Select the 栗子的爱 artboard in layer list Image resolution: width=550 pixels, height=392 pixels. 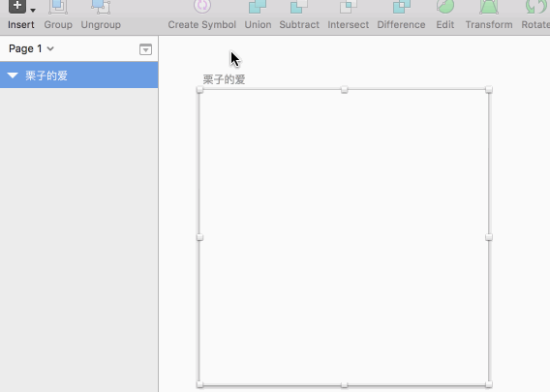[79, 75]
